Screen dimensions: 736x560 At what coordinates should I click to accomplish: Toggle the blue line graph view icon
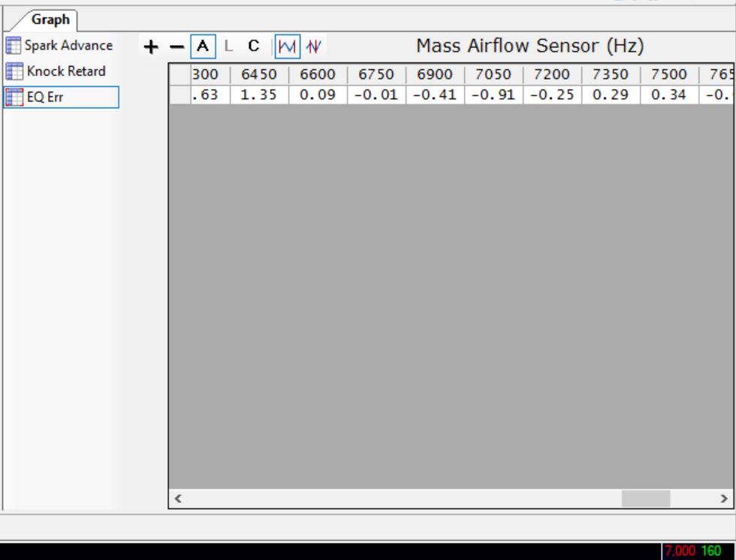click(287, 47)
